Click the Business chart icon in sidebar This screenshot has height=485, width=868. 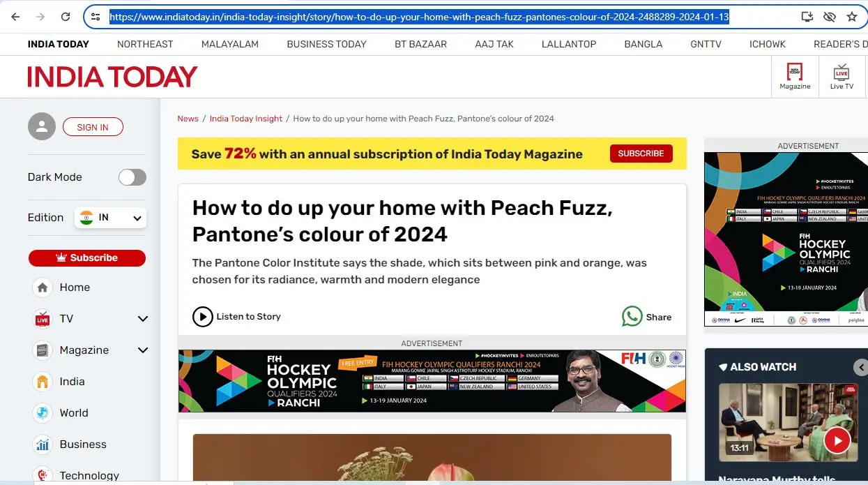(x=43, y=445)
